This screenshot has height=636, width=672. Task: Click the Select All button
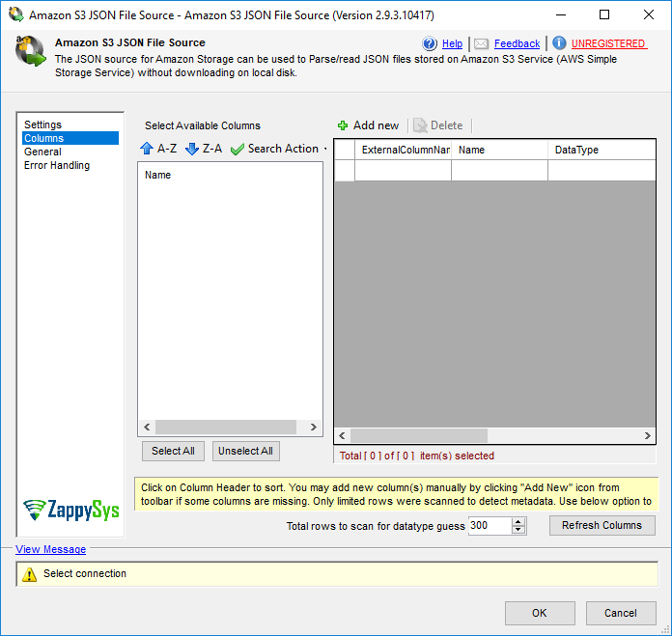(x=173, y=451)
